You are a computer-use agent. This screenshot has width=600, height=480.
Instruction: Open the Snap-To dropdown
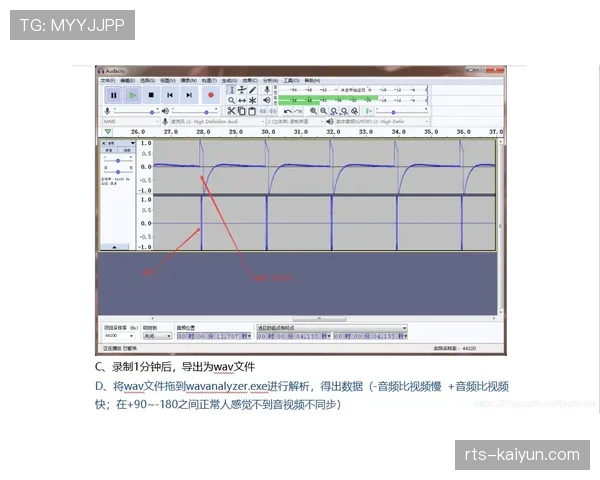click(x=157, y=336)
